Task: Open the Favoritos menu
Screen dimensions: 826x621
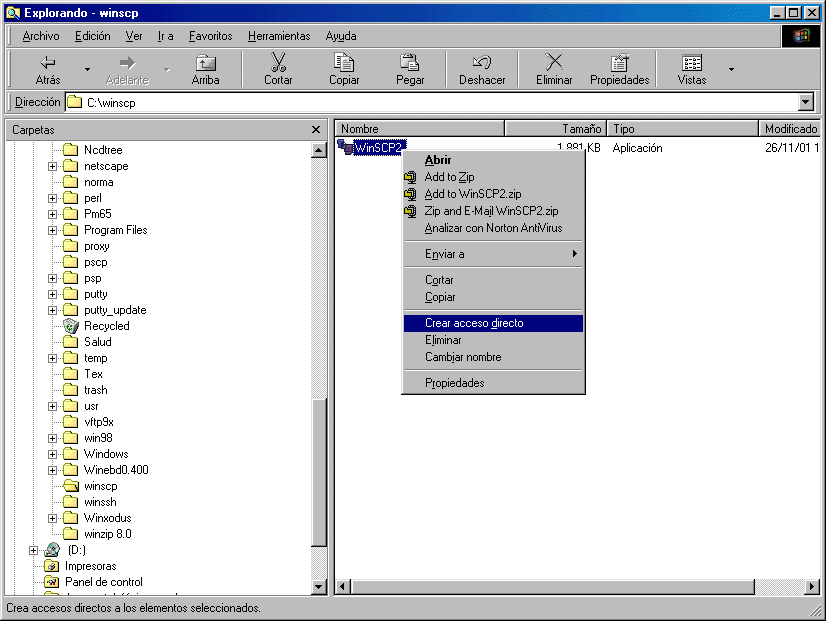Action: point(210,36)
